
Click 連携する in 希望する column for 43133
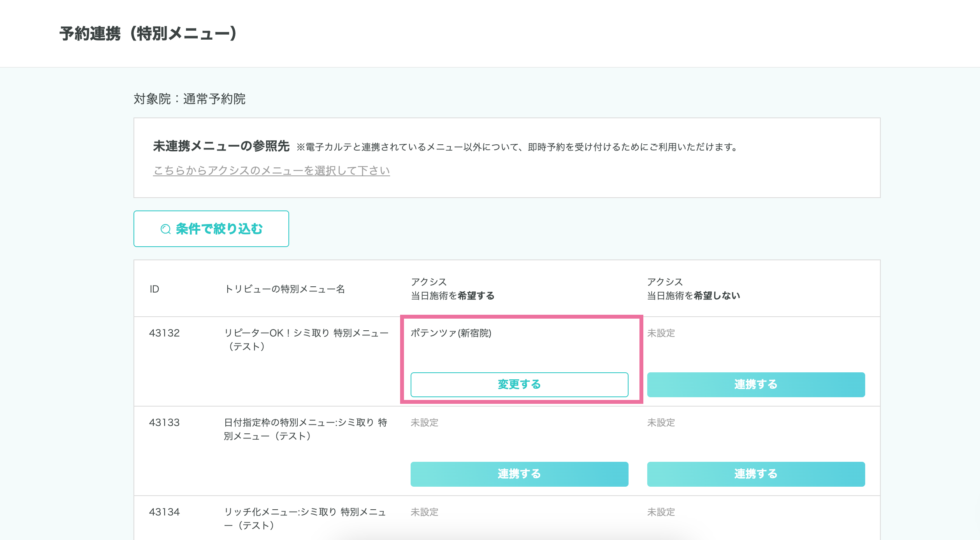tap(519, 474)
